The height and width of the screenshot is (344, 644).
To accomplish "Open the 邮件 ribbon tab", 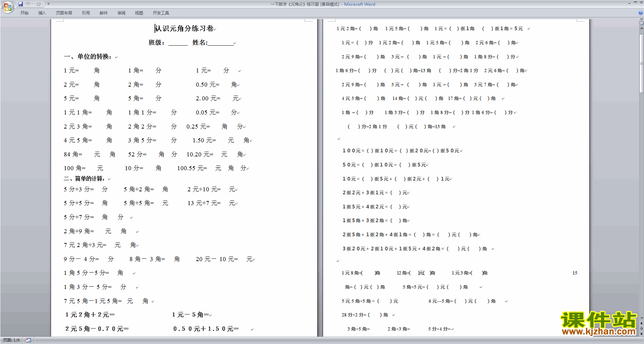I will pos(104,13).
